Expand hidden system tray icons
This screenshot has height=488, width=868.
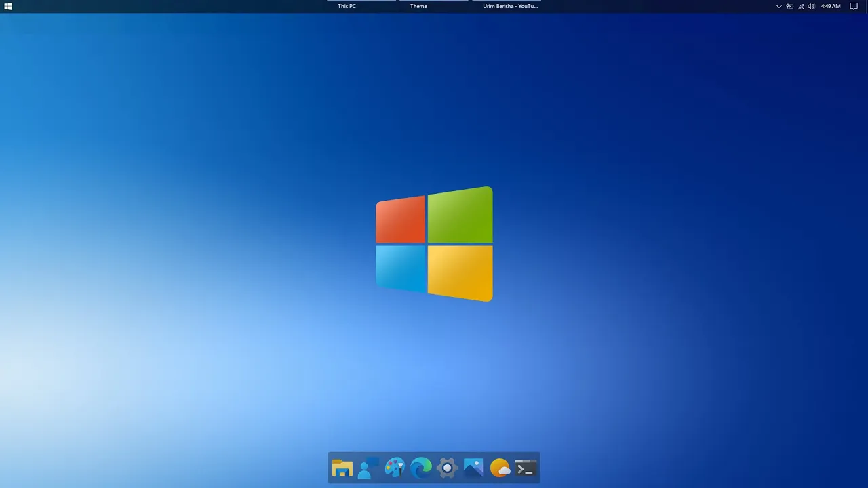(x=779, y=6)
